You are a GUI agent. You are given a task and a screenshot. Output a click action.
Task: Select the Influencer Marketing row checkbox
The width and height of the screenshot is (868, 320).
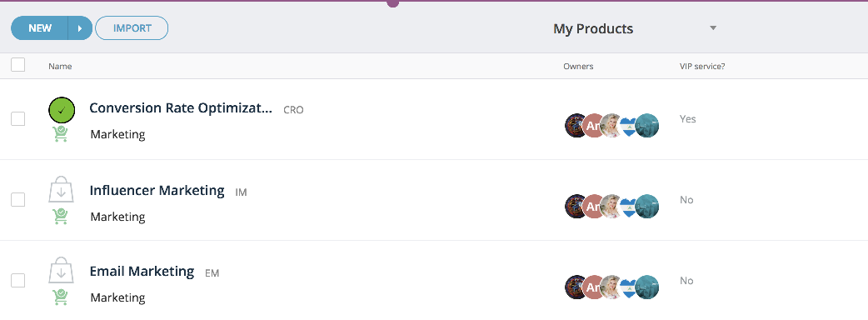18,199
